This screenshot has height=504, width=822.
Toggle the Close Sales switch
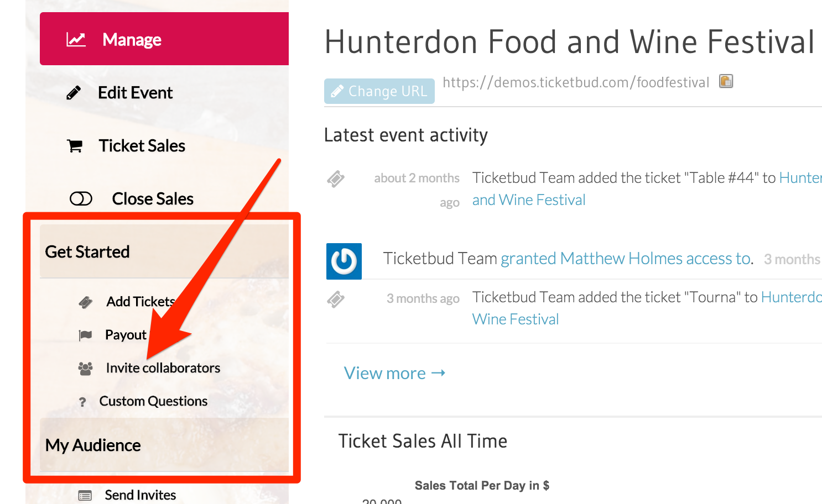click(81, 198)
